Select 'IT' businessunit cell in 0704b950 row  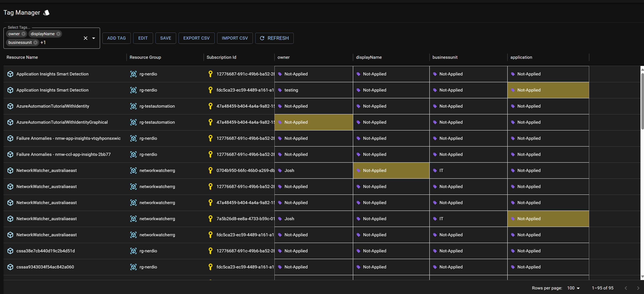469,171
